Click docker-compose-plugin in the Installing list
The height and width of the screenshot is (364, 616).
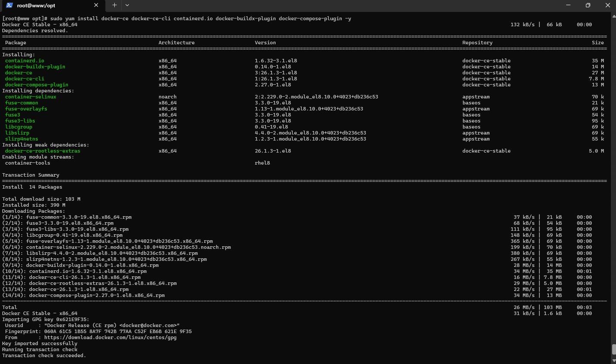coord(37,85)
